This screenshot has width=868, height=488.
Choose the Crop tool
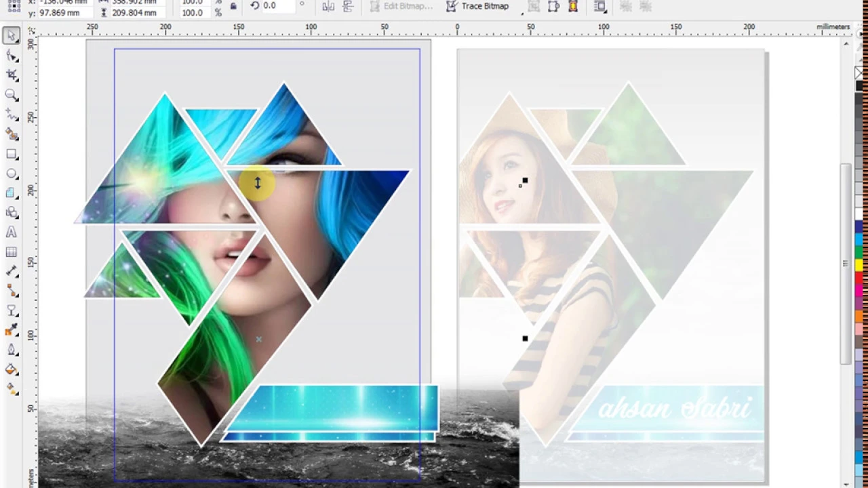pyautogui.click(x=12, y=75)
